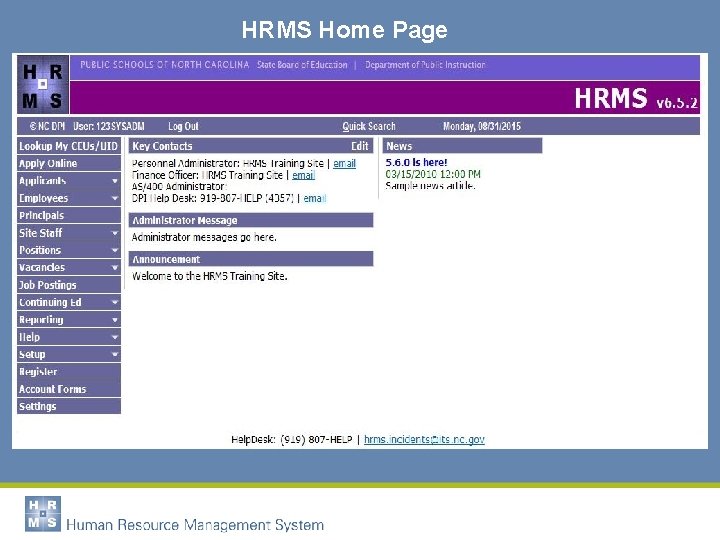Click 'Administrator messages go here.' text
The height and width of the screenshot is (540, 720).
pyautogui.click(x=204, y=237)
